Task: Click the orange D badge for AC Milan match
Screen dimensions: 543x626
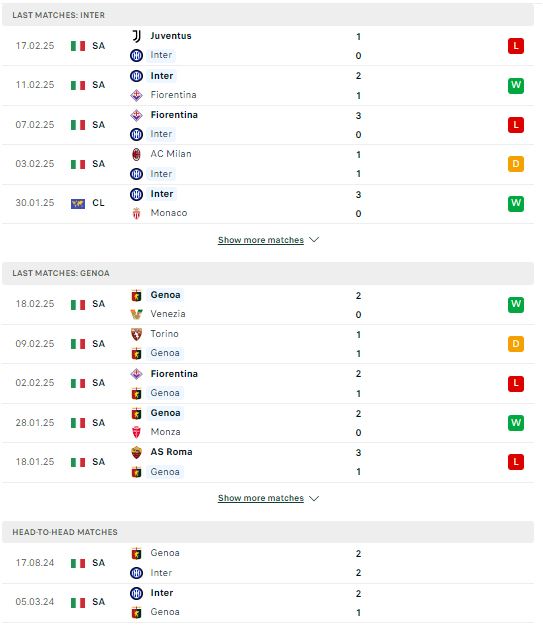Action: tap(515, 164)
